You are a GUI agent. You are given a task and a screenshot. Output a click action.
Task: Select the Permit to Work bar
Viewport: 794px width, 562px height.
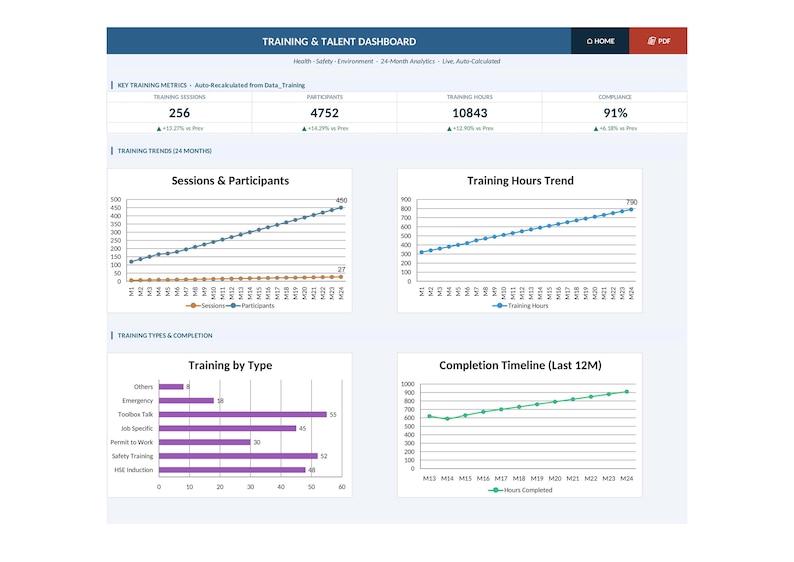[205, 442]
